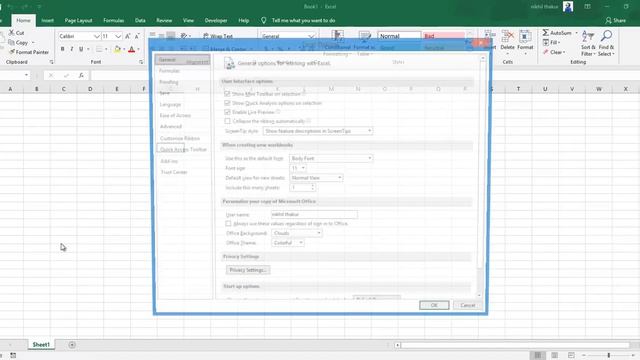Open Sort & Filter in Editing group
This screenshot has width=640, height=360.
tap(588, 43)
